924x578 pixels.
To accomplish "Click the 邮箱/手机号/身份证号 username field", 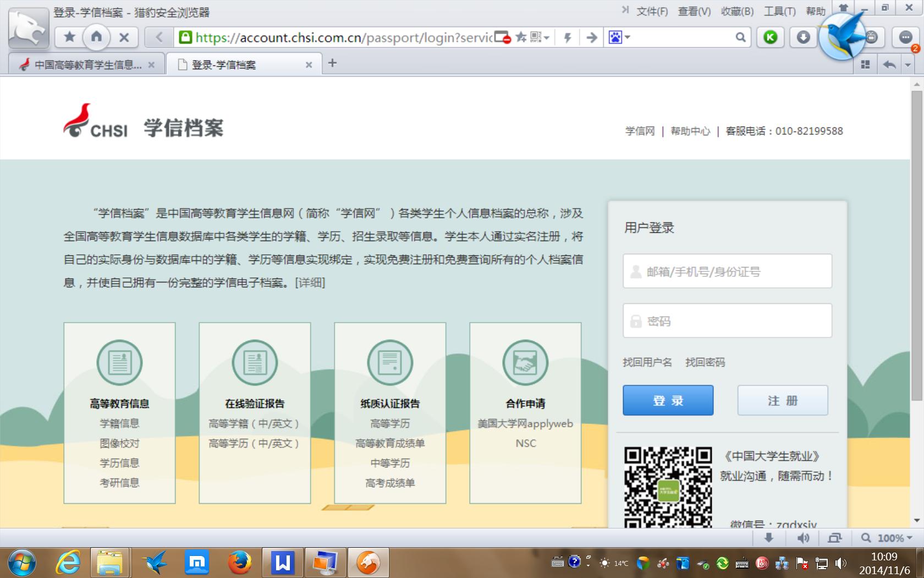I will click(727, 271).
